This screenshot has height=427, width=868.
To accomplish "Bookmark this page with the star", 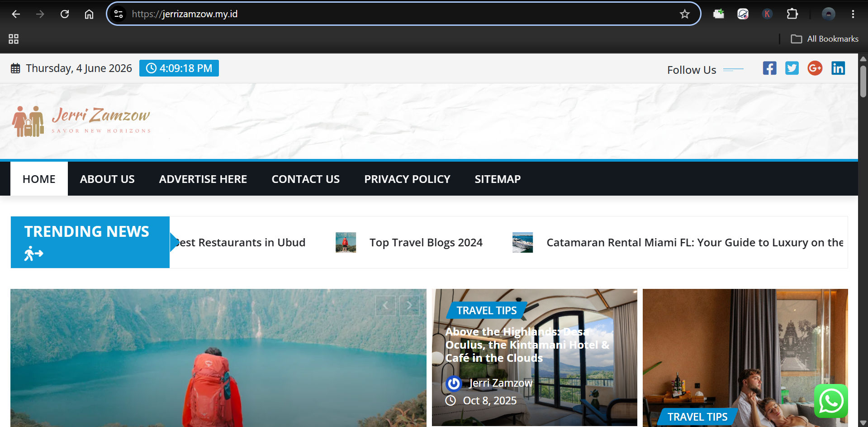I will point(684,14).
